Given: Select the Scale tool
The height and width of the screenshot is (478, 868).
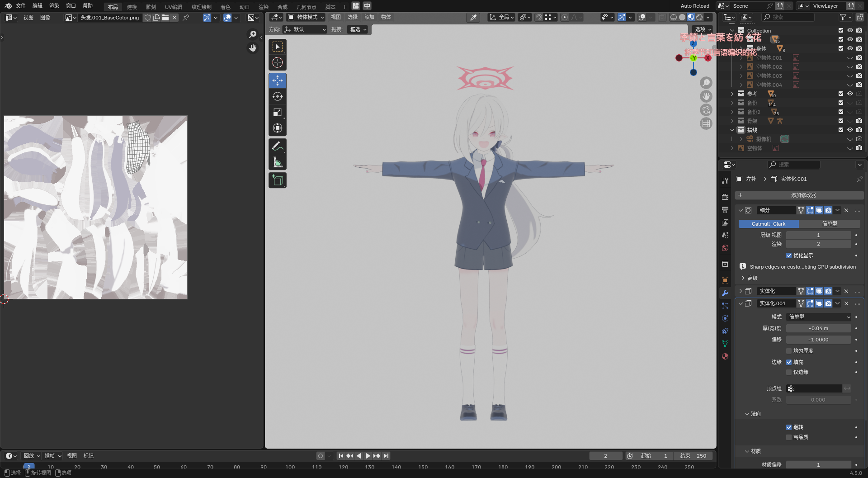Looking at the screenshot, I should tap(278, 112).
